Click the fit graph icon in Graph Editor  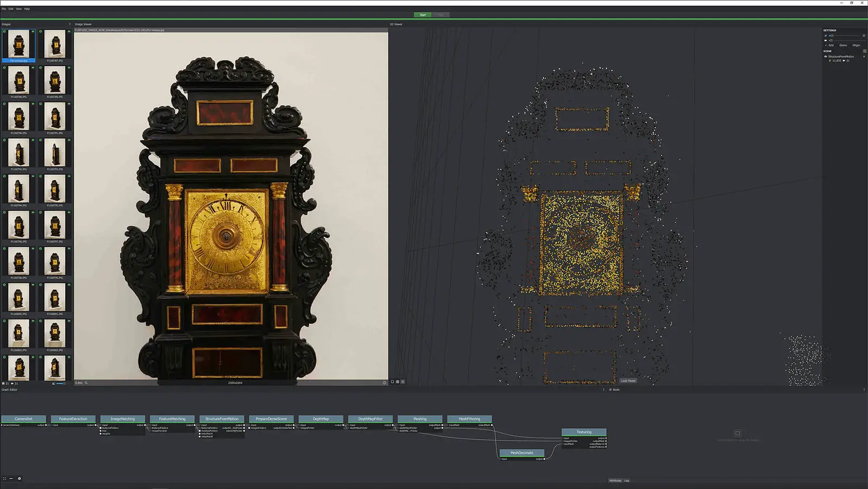tap(4, 479)
